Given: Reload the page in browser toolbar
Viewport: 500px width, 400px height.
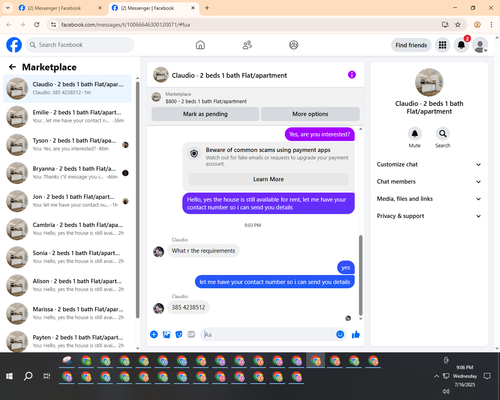Looking at the screenshot, I should coord(37,25).
